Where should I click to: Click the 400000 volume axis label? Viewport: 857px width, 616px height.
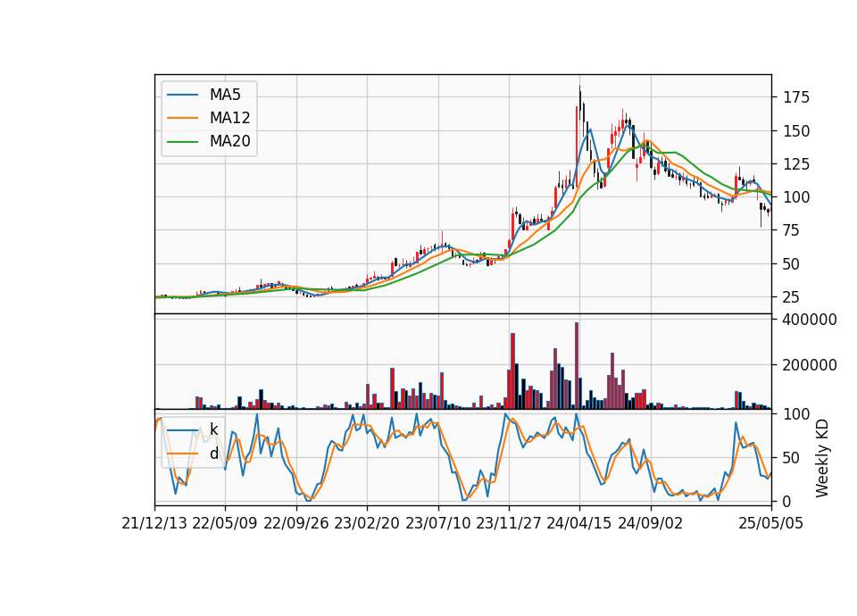(x=810, y=320)
